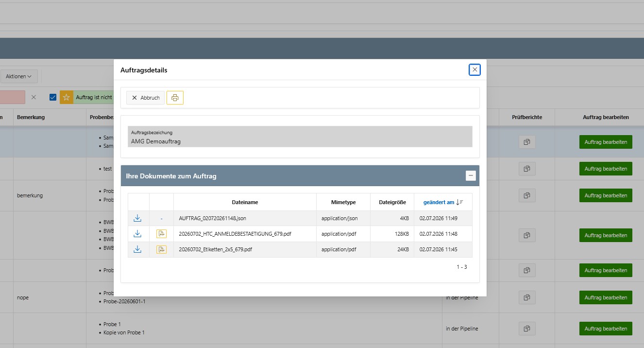This screenshot has width=644, height=348.
Task: Remove the red filter with its X icon
Action: tap(34, 97)
